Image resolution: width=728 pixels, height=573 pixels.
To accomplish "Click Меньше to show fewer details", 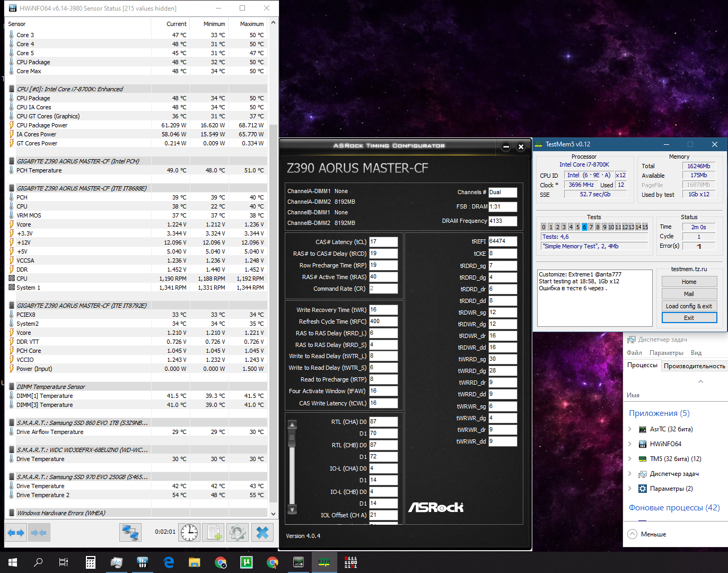I will coord(647,534).
